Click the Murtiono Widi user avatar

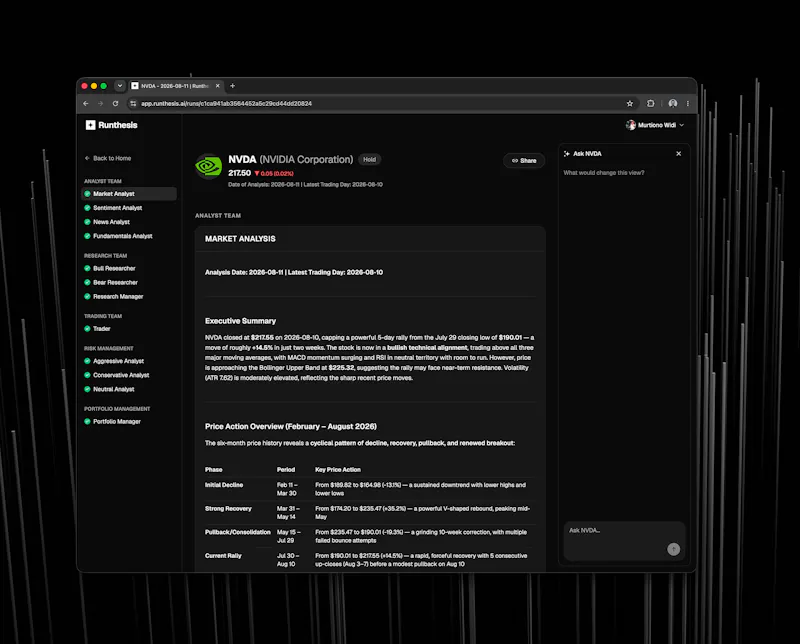click(x=631, y=125)
